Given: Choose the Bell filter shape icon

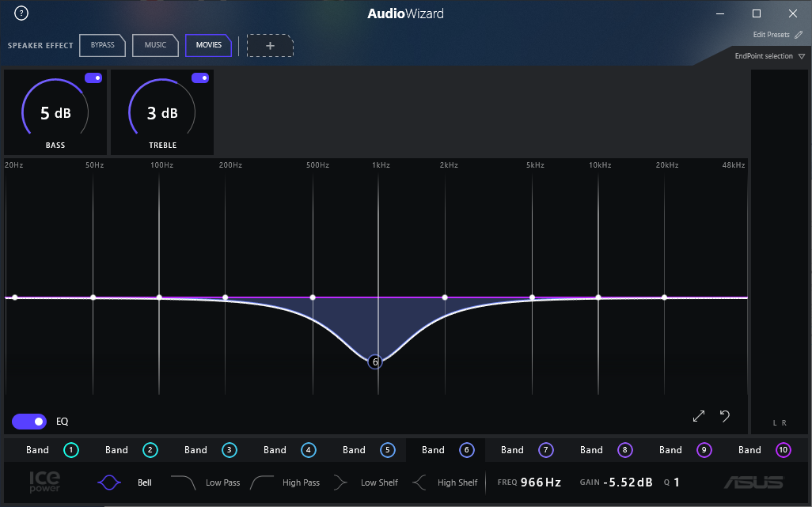Looking at the screenshot, I should click(x=109, y=482).
